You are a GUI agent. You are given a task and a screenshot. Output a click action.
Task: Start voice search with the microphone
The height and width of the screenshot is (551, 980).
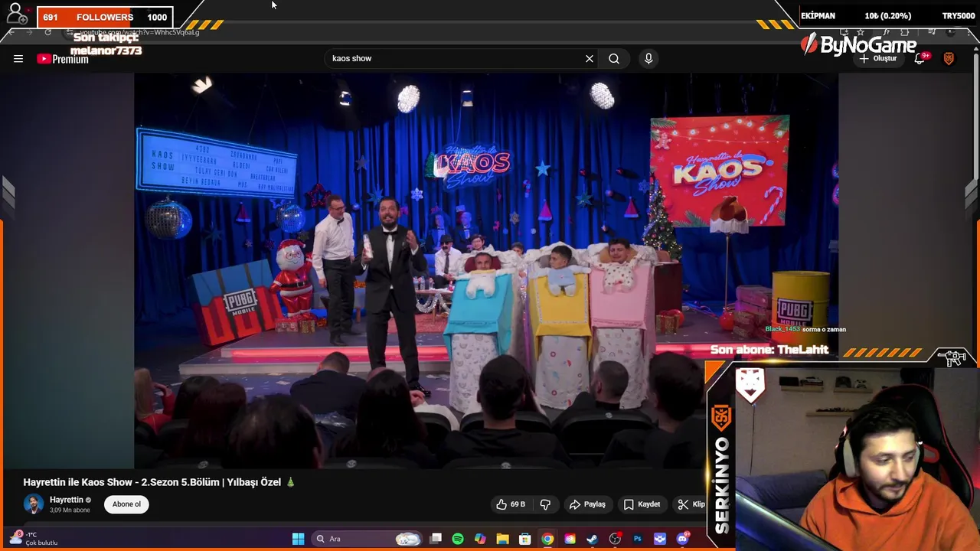coord(648,58)
